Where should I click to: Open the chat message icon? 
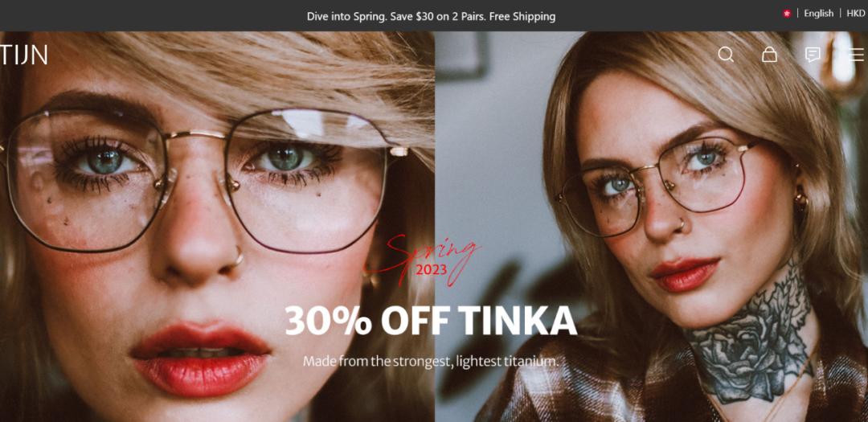pyautogui.click(x=812, y=55)
